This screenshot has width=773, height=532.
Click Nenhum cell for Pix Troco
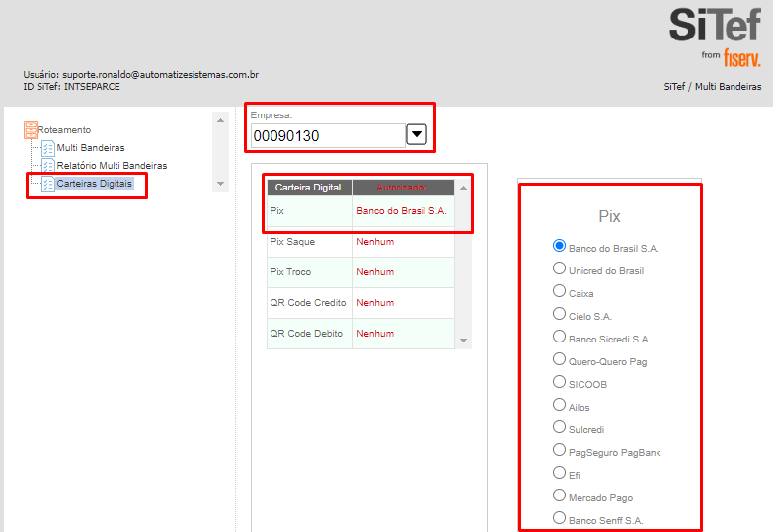pos(404,272)
